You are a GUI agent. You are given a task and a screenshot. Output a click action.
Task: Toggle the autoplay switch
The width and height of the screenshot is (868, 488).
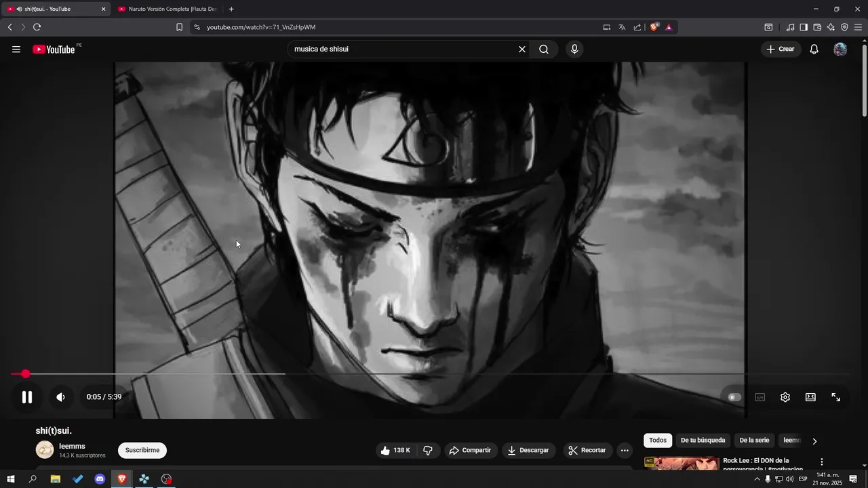[734, 397]
